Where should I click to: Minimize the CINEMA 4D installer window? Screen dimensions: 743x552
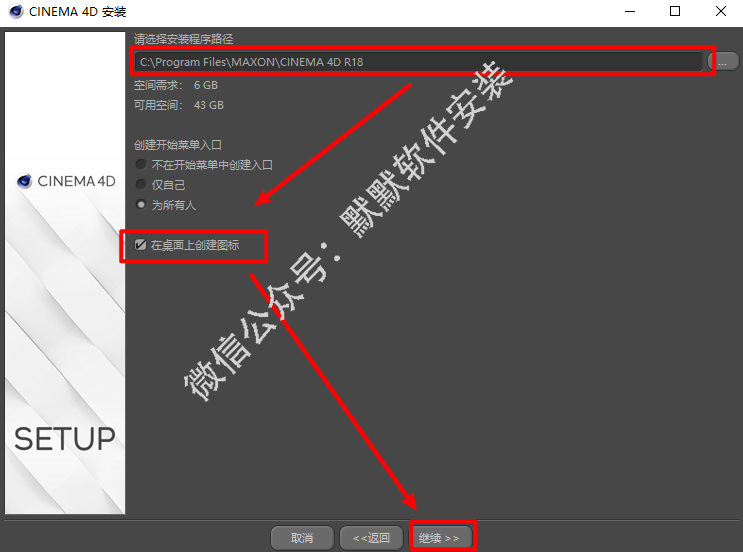coord(629,12)
